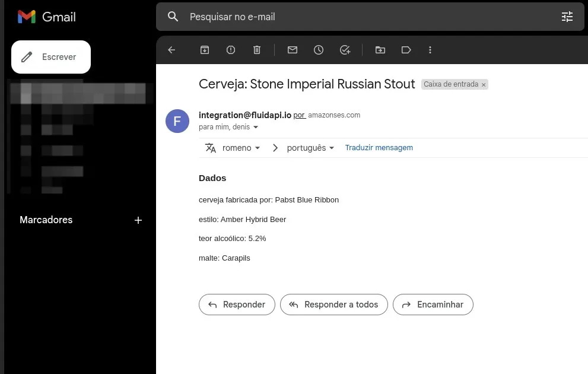Move email to folder icon
The image size is (588, 374).
(380, 50)
